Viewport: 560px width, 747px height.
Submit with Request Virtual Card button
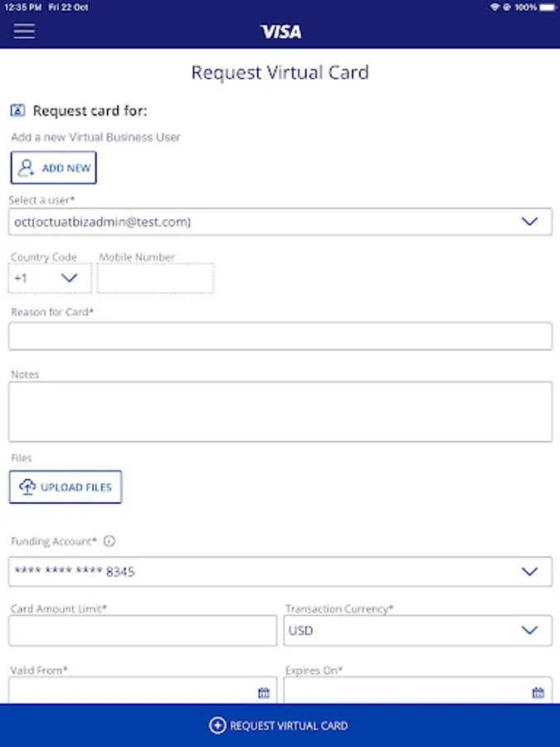(x=280, y=725)
